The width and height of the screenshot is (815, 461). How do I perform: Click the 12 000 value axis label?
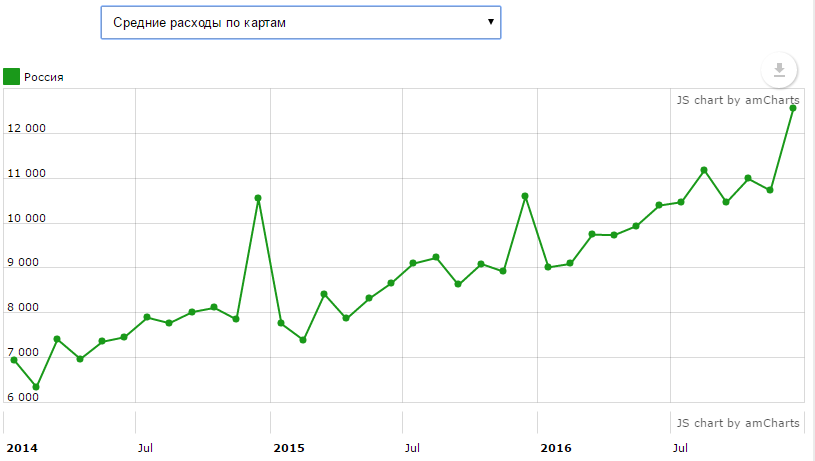[x=26, y=129]
